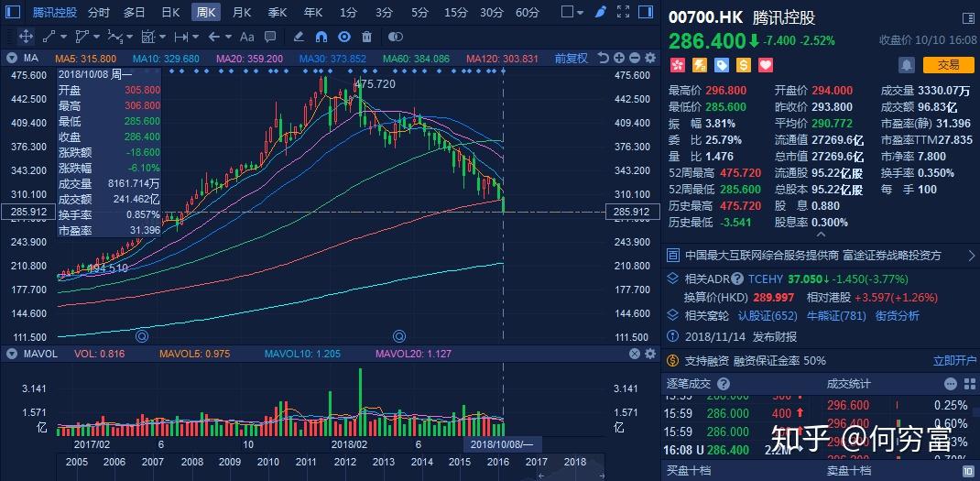Select the price range ruler tool
Viewport: 980px width, 481px height.
tap(180, 37)
